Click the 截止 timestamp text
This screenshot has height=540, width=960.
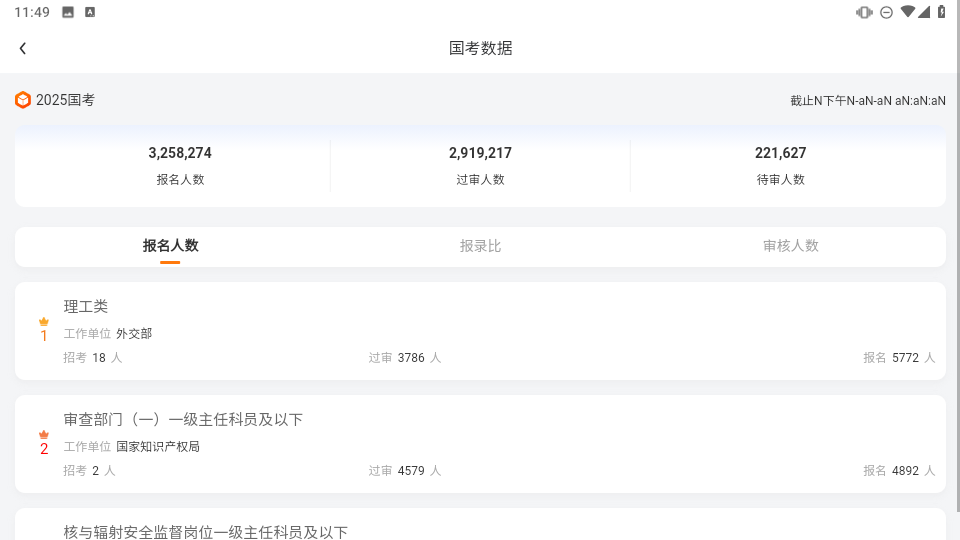click(868, 100)
